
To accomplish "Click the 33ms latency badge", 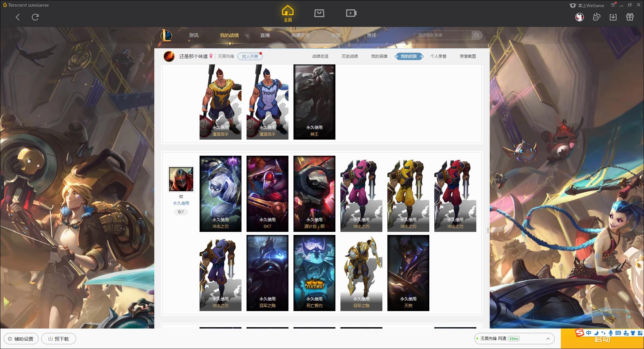I will click(514, 339).
